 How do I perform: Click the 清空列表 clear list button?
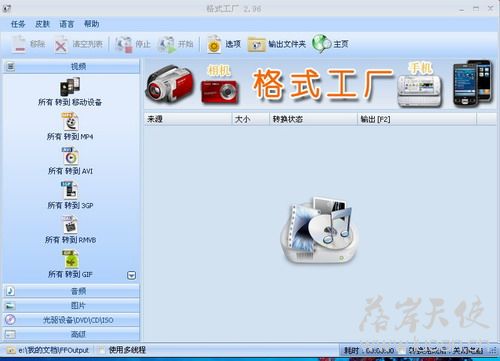pyautogui.click(x=79, y=44)
